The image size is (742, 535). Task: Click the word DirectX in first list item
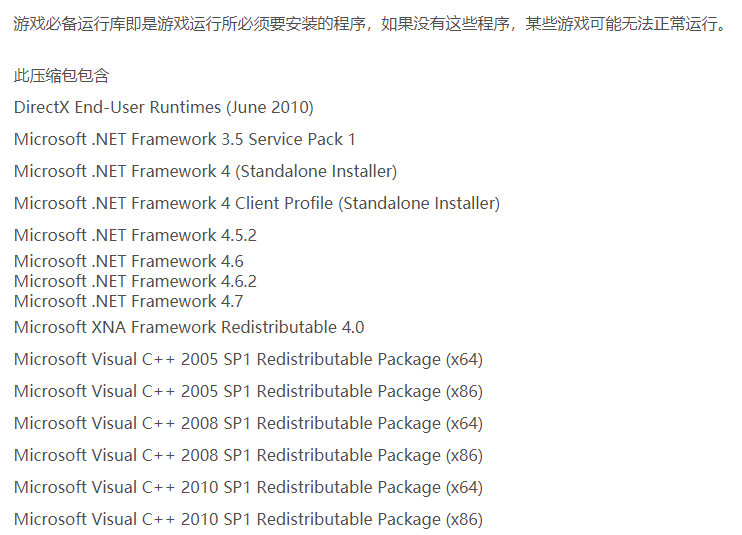click(x=42, y=107)
